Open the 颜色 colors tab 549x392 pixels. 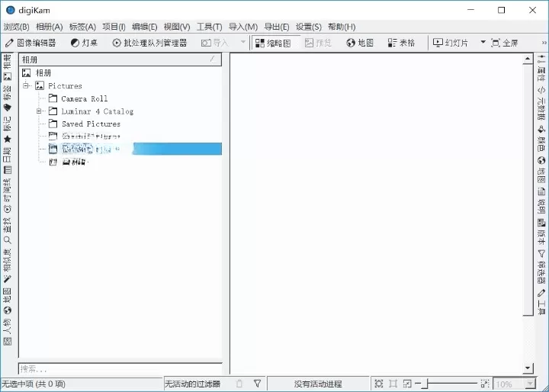point(541,138)
